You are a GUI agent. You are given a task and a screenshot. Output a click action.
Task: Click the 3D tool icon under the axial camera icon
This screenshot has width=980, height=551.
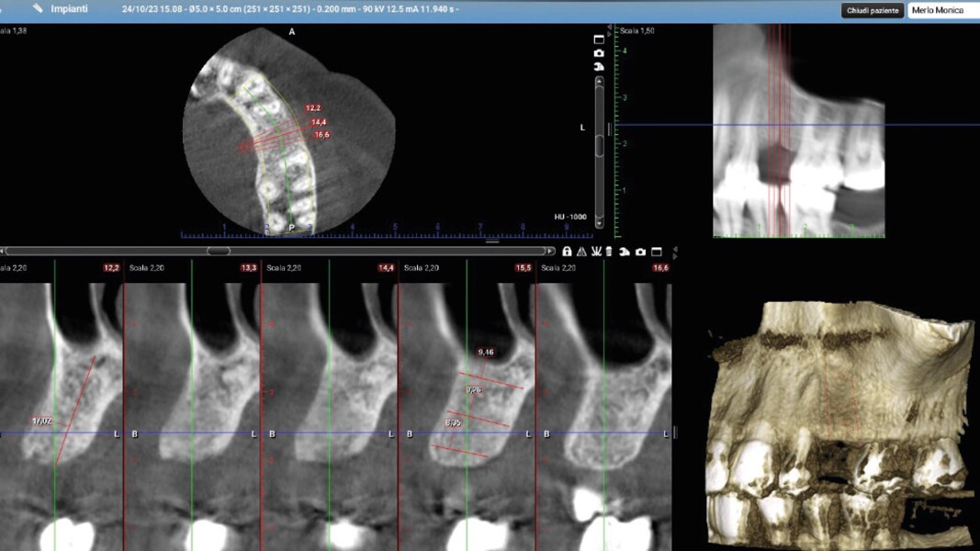pyautogui.click(x=598, y=65)
